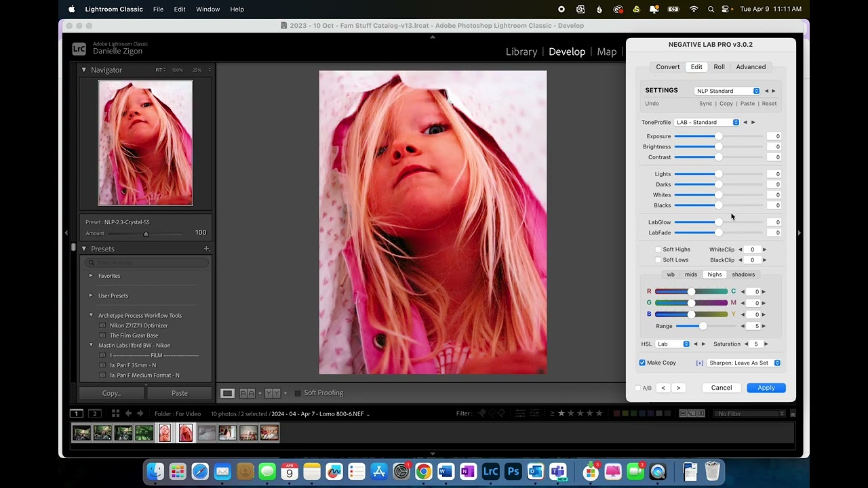This screenshot has width=868, height=488.
Task: Open the Messages app in the Dock
Action: [x=267, y=471]
